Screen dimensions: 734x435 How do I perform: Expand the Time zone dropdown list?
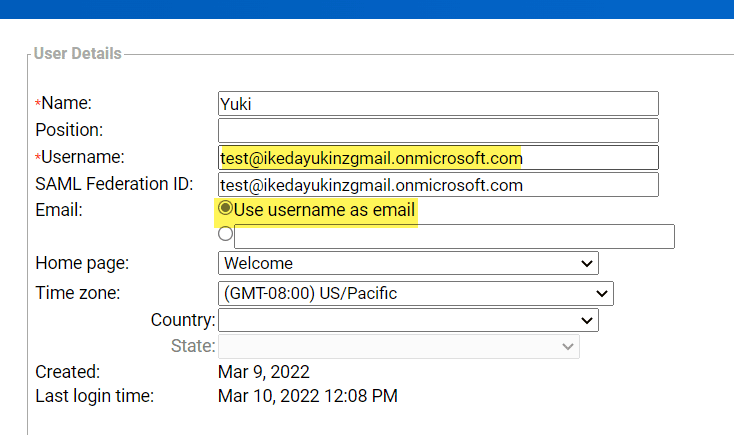point(415,293)
